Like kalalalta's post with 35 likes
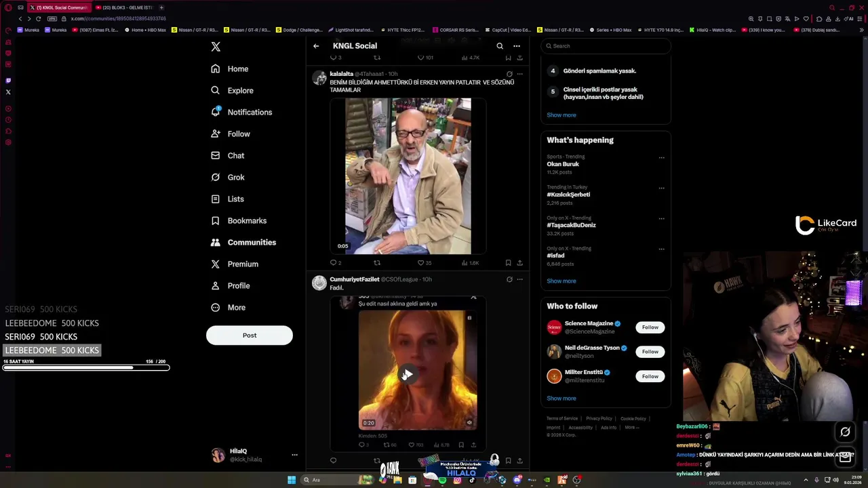The height and width of the screenshot is (488, 868). click(425, 262)
